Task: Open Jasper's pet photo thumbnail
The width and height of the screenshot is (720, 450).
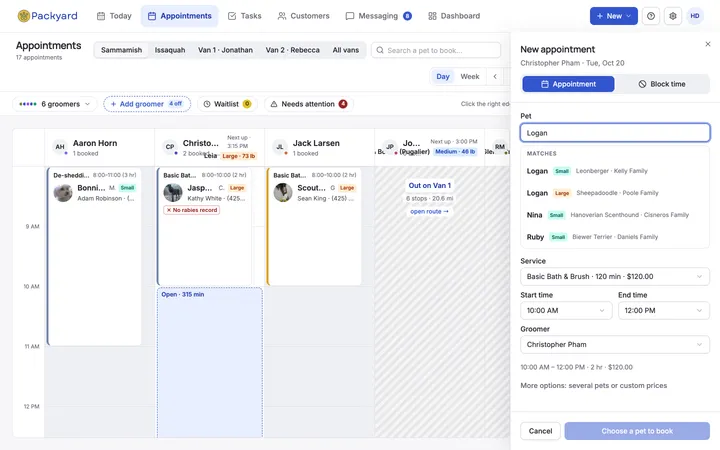Action: (x=173, y=193)
